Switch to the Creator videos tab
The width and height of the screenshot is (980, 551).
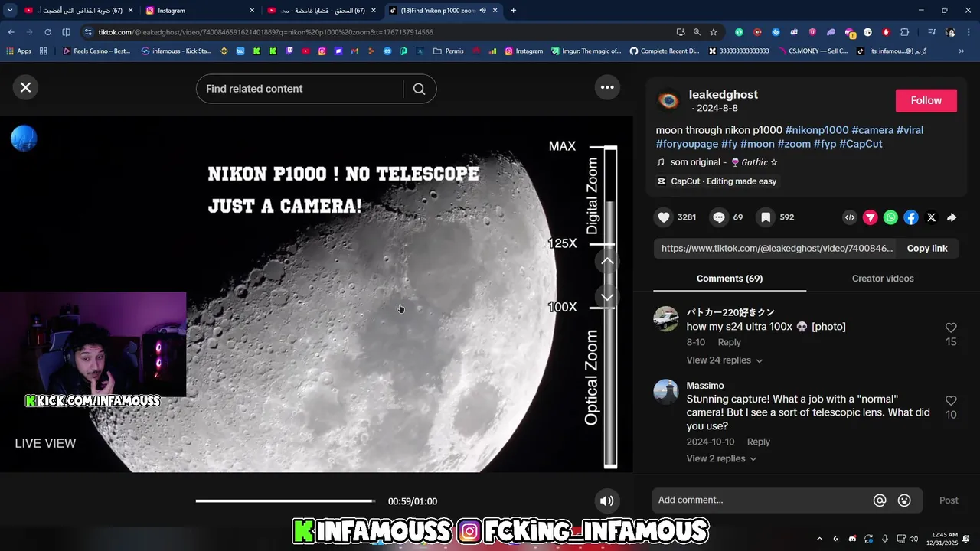(x=883, y=279)
